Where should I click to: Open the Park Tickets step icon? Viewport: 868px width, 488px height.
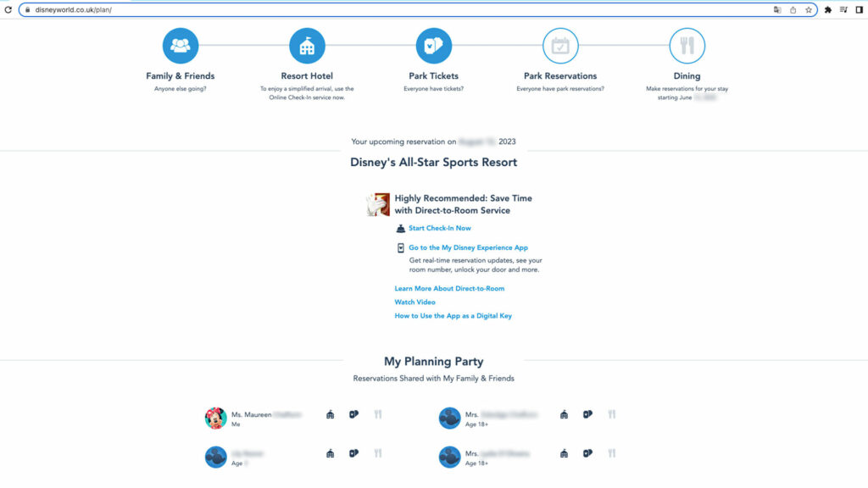(433, 46)
